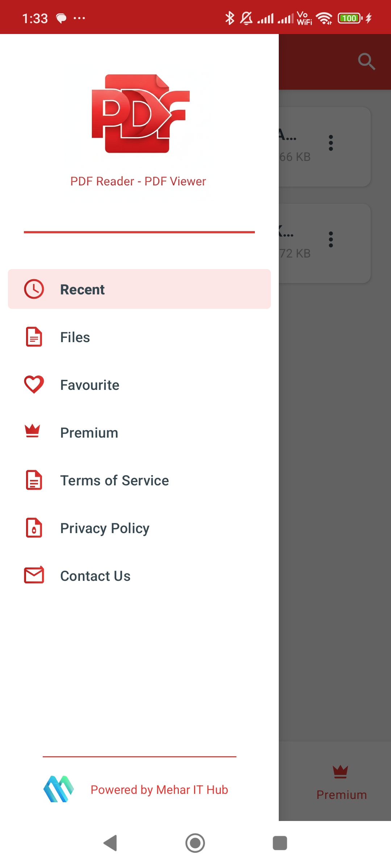Select the Recent menu entry
This screenshot has height=868, width=391.
click(x=82, y=289)
